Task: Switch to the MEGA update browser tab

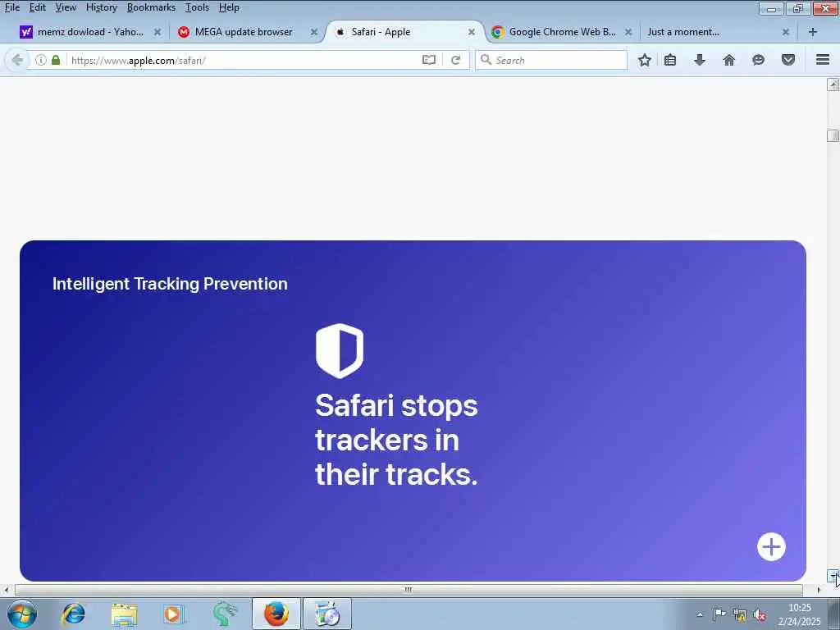Action: (244, 32)
